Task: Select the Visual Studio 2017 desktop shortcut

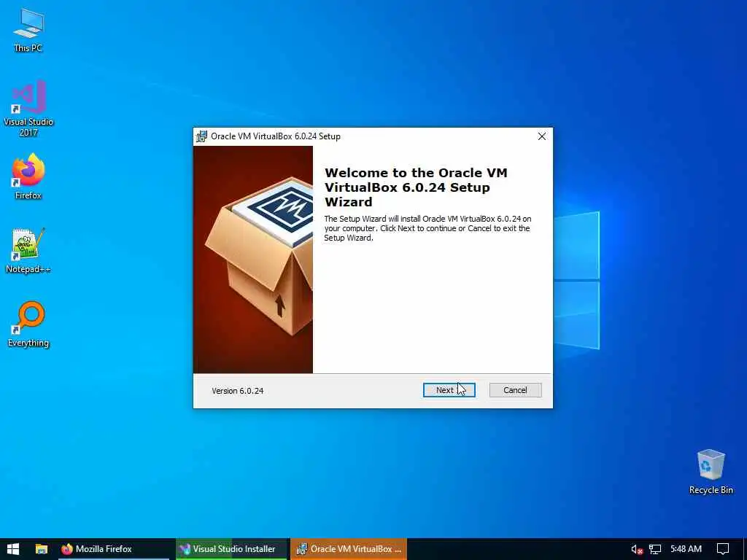Action: pos(28,108)
